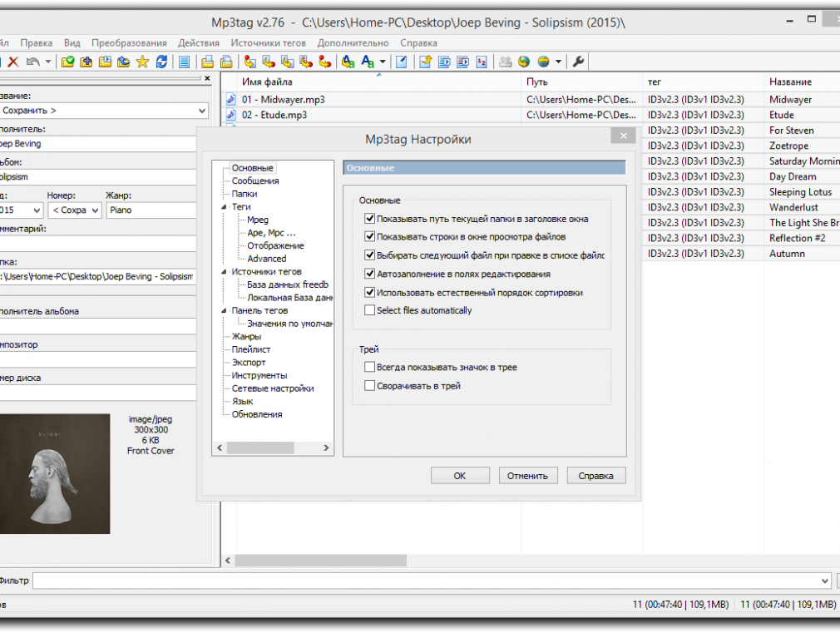This screenshot has width=840, height=633.
Task: Enable 'Сворачивать в трей' checkbox
Action: [369, 386]
